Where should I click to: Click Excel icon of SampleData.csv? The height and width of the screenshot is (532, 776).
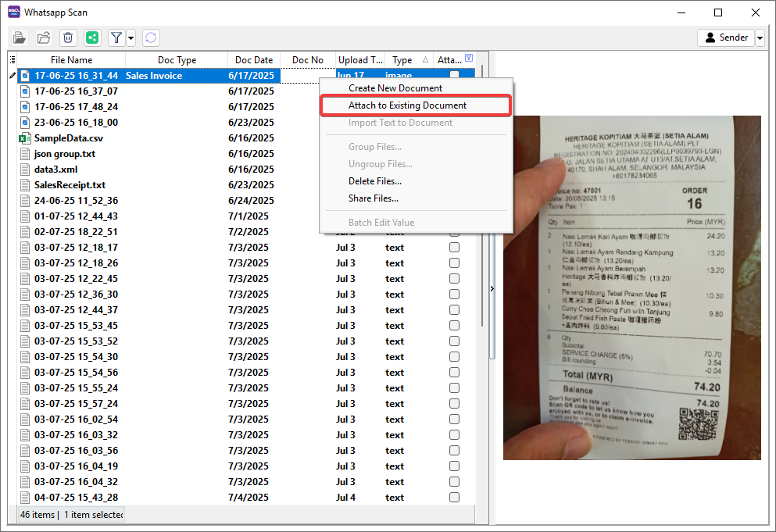click(25, 138)
